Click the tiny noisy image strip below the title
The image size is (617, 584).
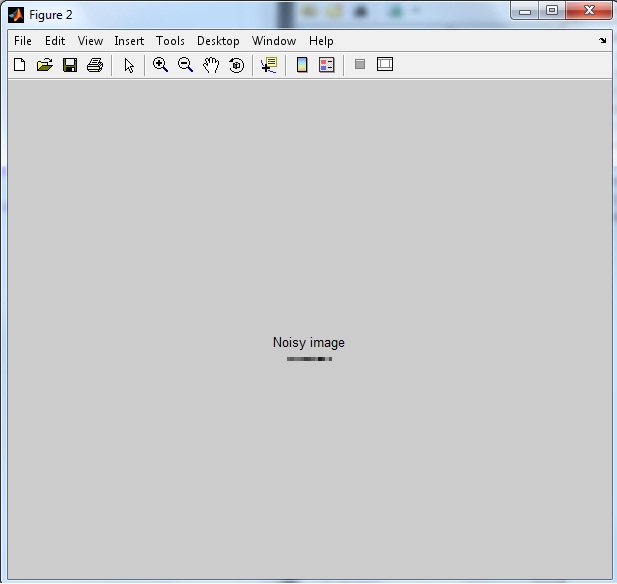click(x=309, y=359)
